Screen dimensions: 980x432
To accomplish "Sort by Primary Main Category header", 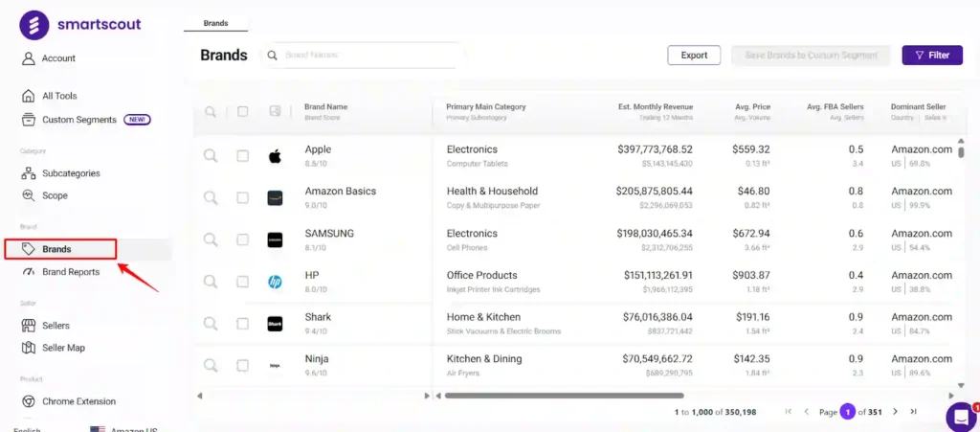I will [485, 107].
